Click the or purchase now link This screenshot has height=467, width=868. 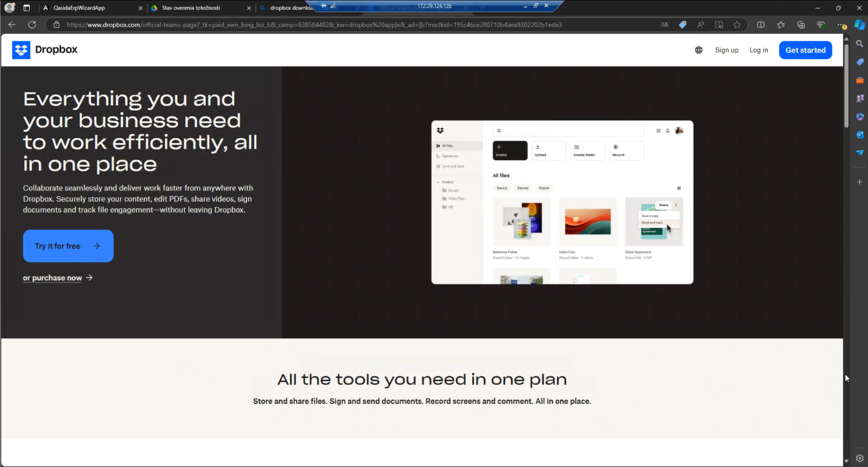coord(58,278)
